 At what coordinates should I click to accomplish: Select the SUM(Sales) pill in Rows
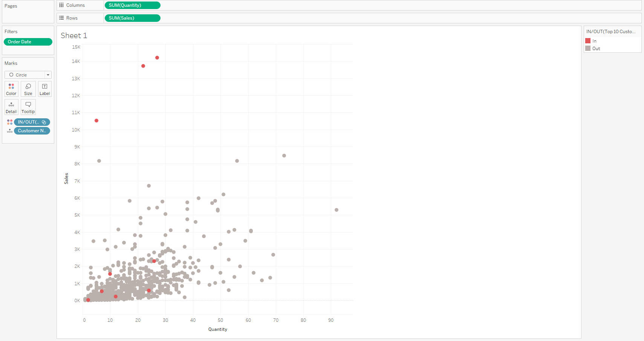point(132,18)
